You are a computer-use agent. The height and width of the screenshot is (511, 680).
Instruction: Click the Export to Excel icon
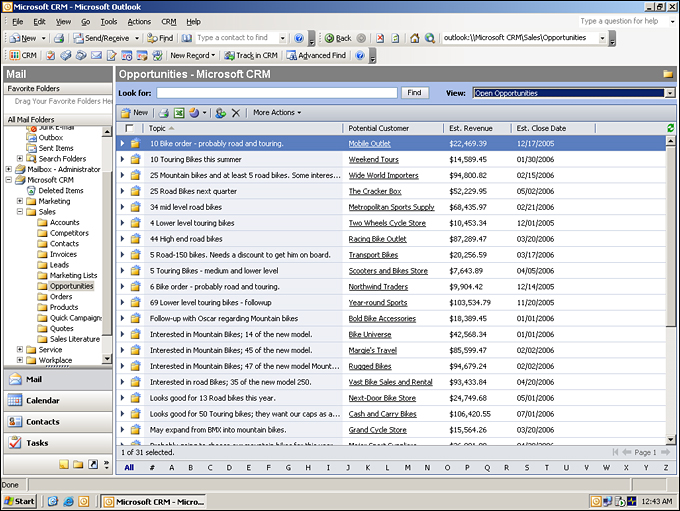click(x=179, y=113)
